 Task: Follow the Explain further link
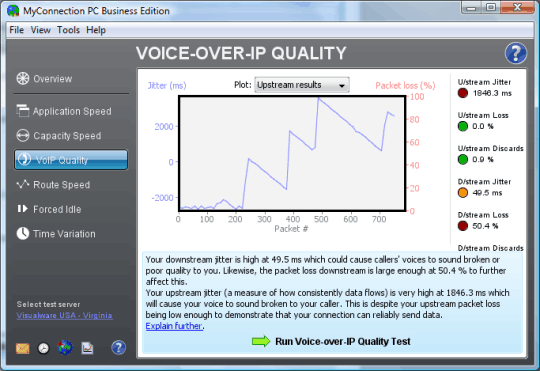click(x=174, y=326)
